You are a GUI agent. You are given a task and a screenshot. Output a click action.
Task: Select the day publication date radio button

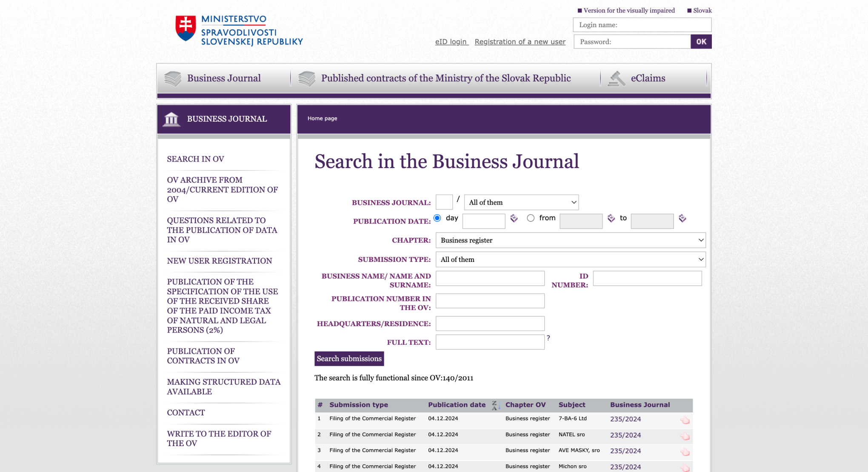437,218
